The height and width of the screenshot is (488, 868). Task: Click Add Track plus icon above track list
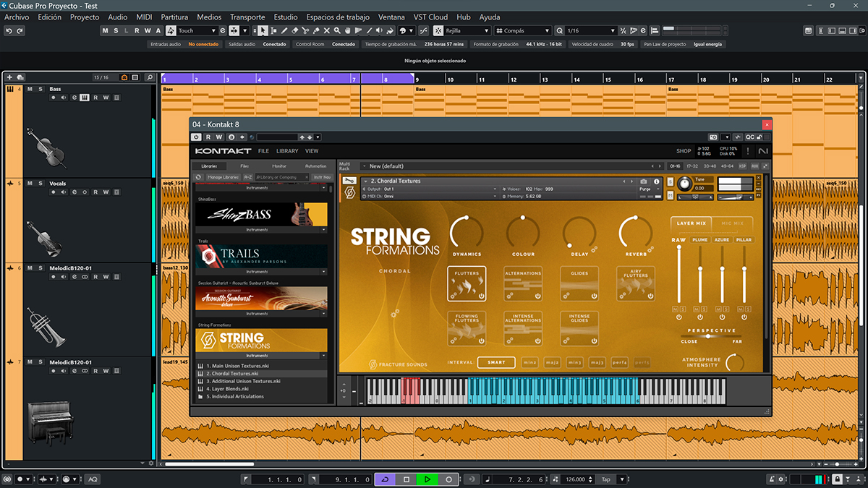pos(9,77)
